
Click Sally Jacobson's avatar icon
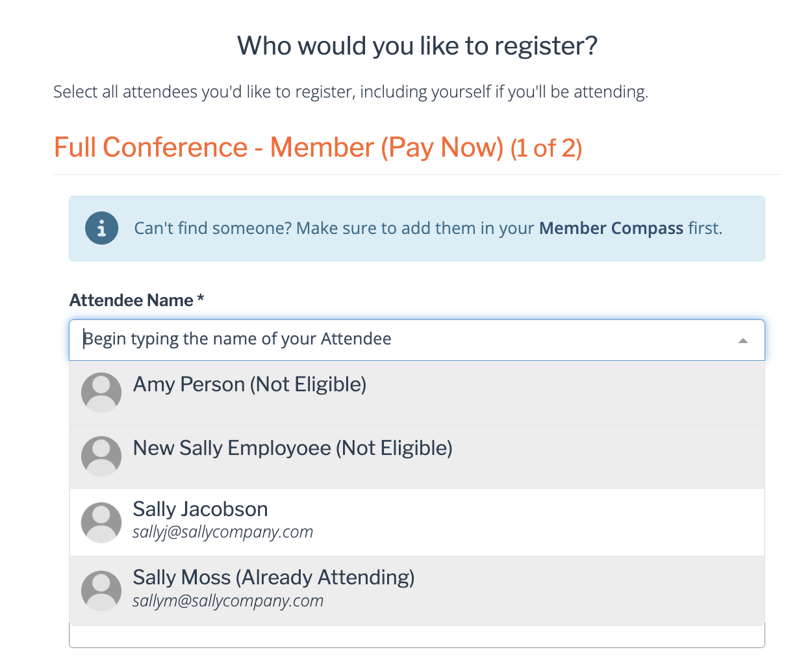101,523
